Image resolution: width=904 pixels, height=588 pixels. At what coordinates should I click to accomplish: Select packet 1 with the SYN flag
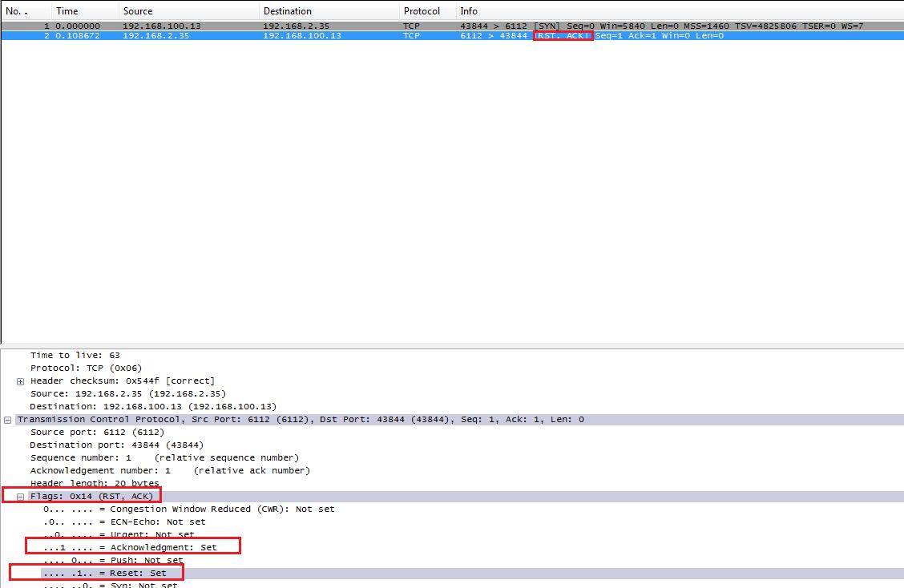tap(321, 26)
